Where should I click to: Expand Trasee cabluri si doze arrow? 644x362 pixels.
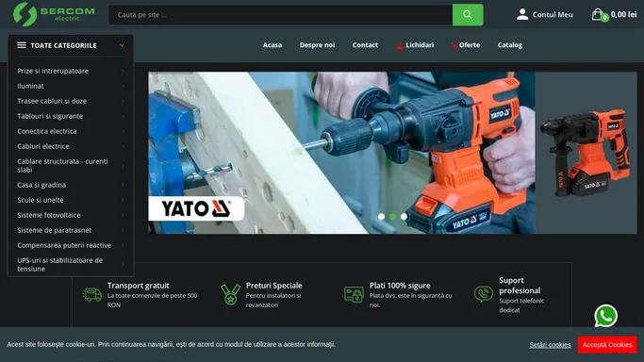tap(123, 102)
